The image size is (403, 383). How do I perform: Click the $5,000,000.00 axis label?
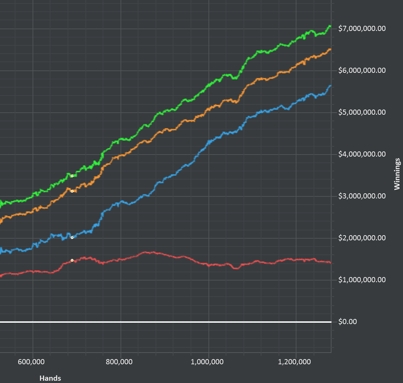coord(362,112)
